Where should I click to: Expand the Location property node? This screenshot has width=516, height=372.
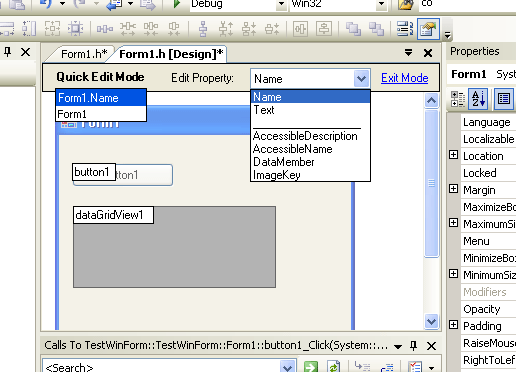point(453,155)
